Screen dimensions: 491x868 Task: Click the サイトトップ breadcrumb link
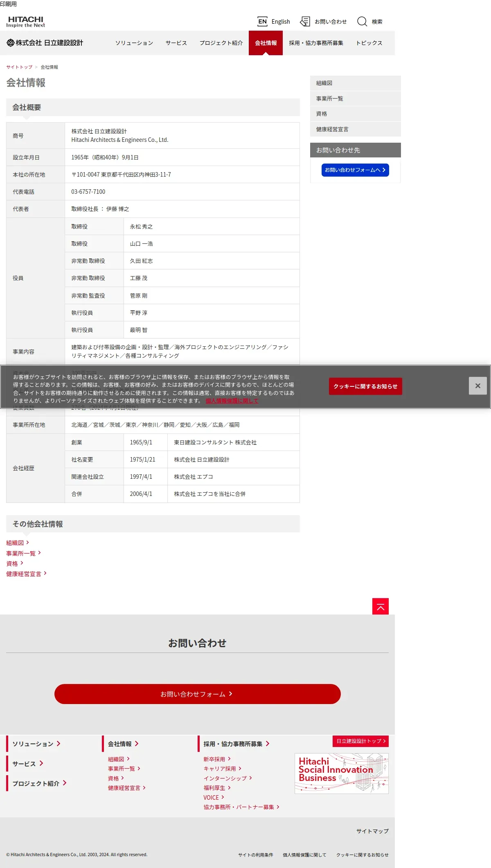tap(19, 67)
